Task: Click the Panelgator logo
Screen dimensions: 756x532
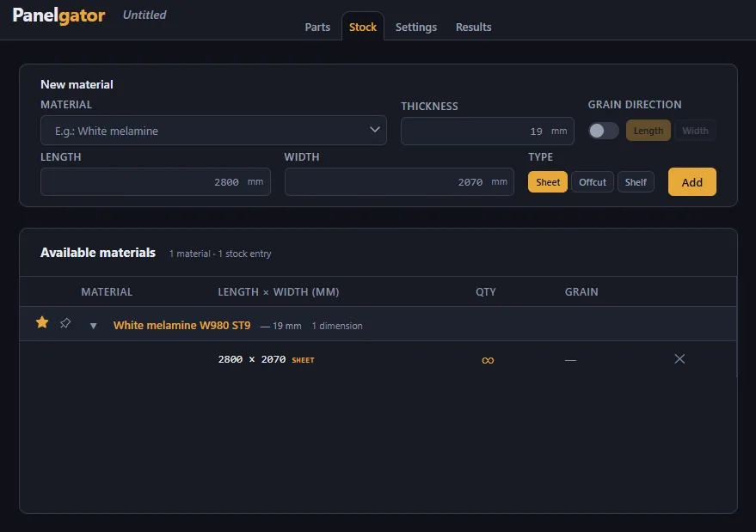Action: pyautogui.click(x=58, y=15)
